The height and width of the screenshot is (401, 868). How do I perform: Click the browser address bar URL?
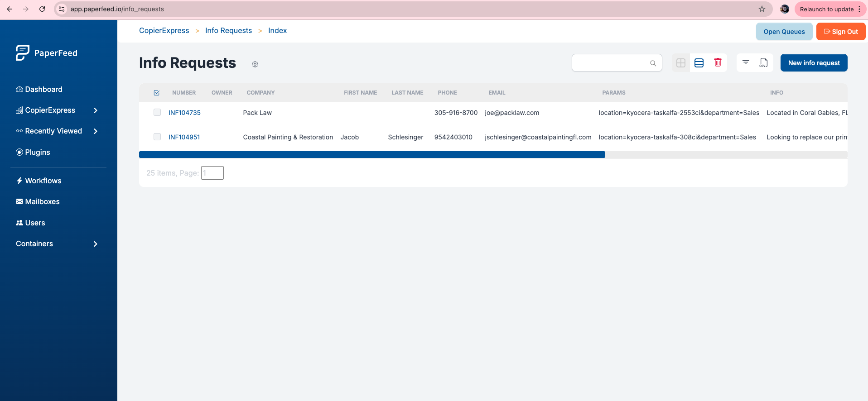click(x=117, y=9)
